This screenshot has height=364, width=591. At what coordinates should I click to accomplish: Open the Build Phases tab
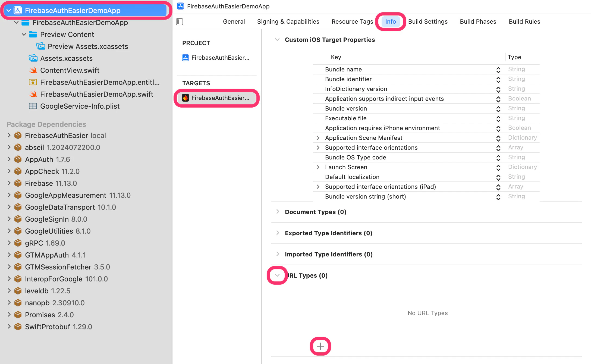coord(478,21)
